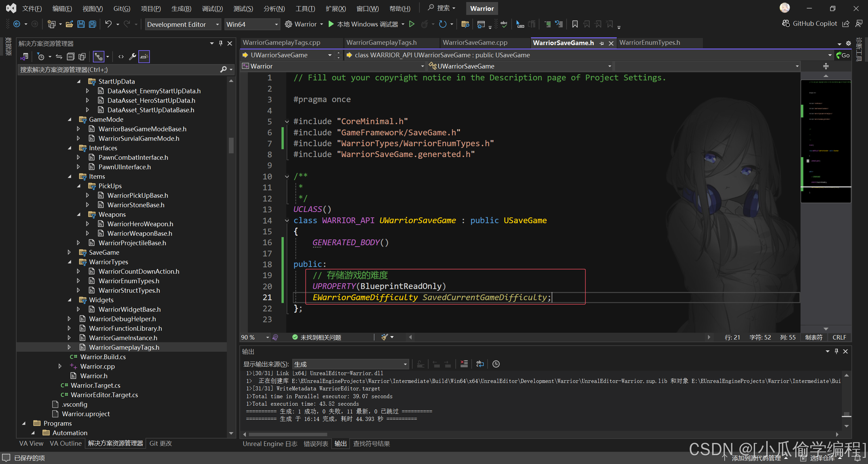Clear all output window contents
The image size is (868, 464).
click(464, 364)
